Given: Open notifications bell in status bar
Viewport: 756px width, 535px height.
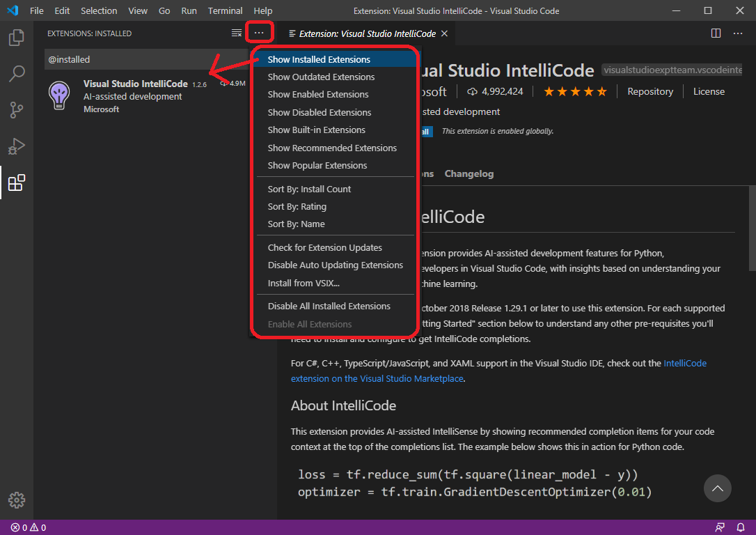Looking at the screenshot, I should tap(741, 528).
